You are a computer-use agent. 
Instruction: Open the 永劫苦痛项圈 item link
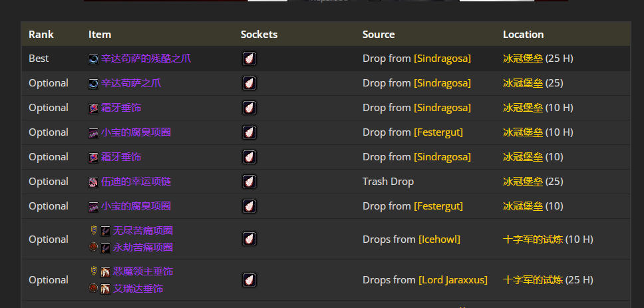pos(143,247)
